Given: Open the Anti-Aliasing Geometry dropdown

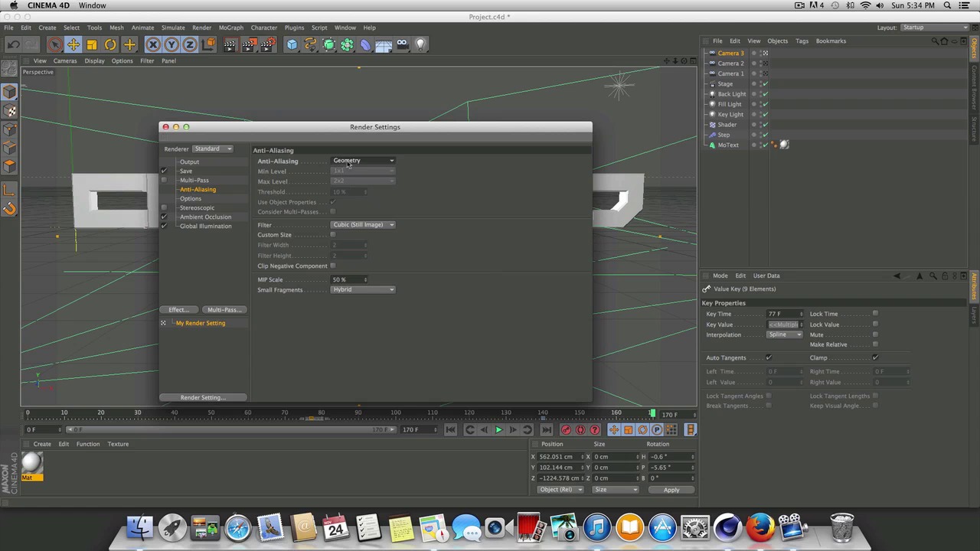Looking at the screenshot, I should pyautogui.click(x=364, y=161).
